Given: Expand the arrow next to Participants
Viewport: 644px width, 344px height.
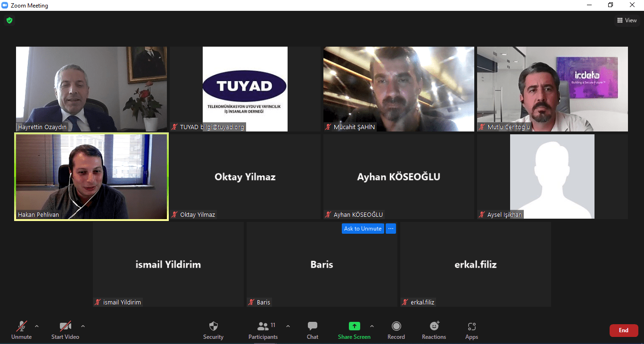Looking at the screenshot, I should click(288, 326).
